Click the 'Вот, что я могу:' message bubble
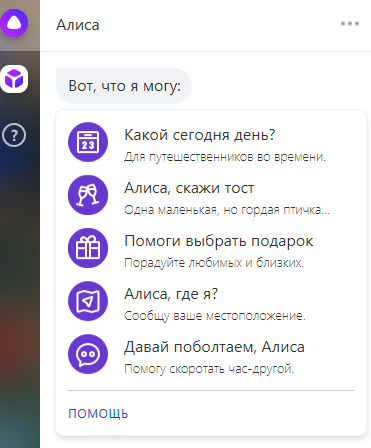The height and width of the screenshot is (448, 371). 124,86
